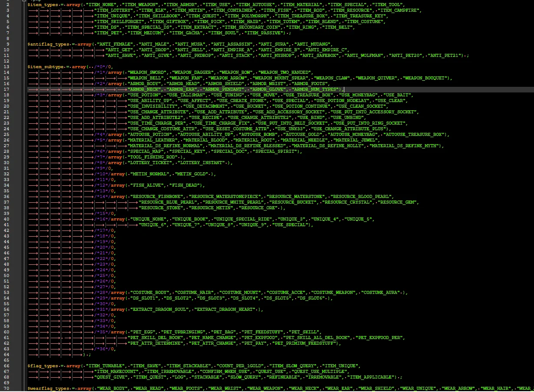Click the "ITEM_LOTTERY" string
The height and width of the screenshot is (392, 534).
[115, 10]
